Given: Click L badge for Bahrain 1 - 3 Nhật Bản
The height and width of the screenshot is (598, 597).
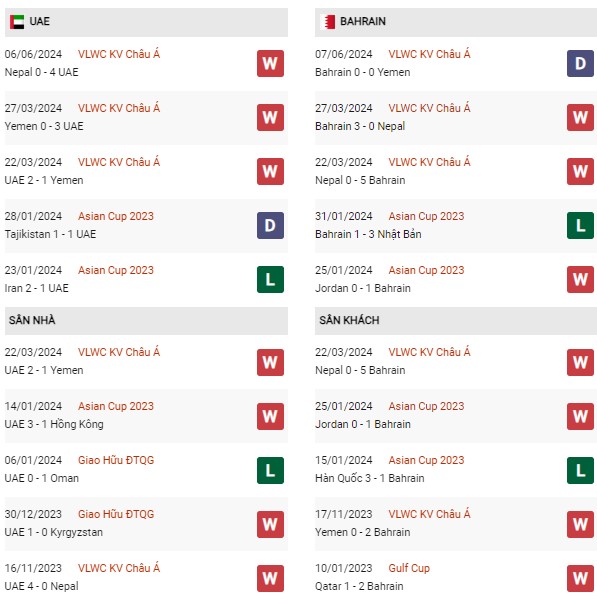Looking at the screenshot, I should click(x=580, y=225).
